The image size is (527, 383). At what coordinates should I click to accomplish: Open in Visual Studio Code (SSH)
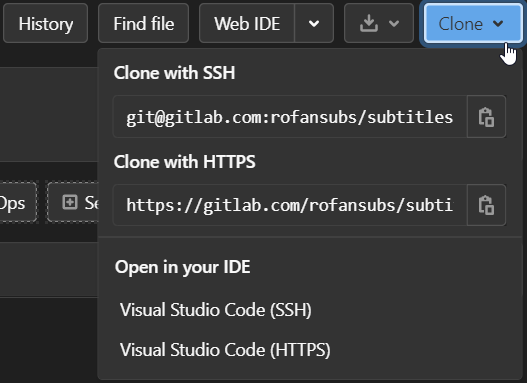tap(216, 309)
